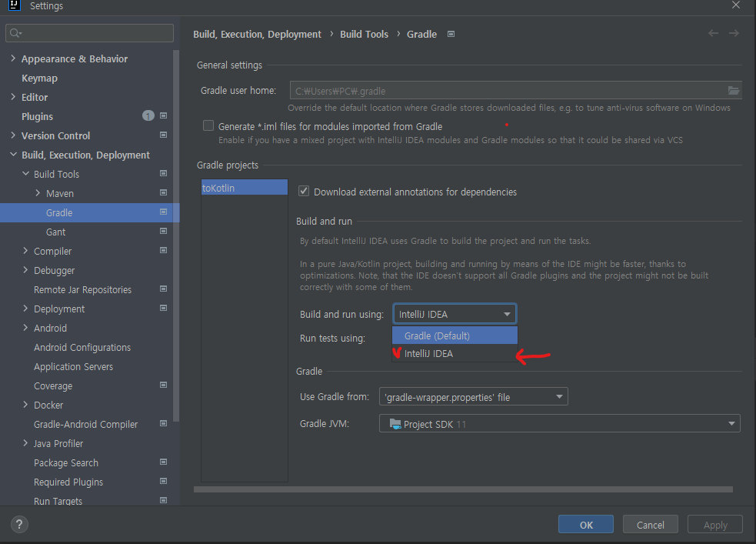This screenshot has height=544, width=756.
Task: Click the forward navigation arrow
Action: tap(734, 33)
